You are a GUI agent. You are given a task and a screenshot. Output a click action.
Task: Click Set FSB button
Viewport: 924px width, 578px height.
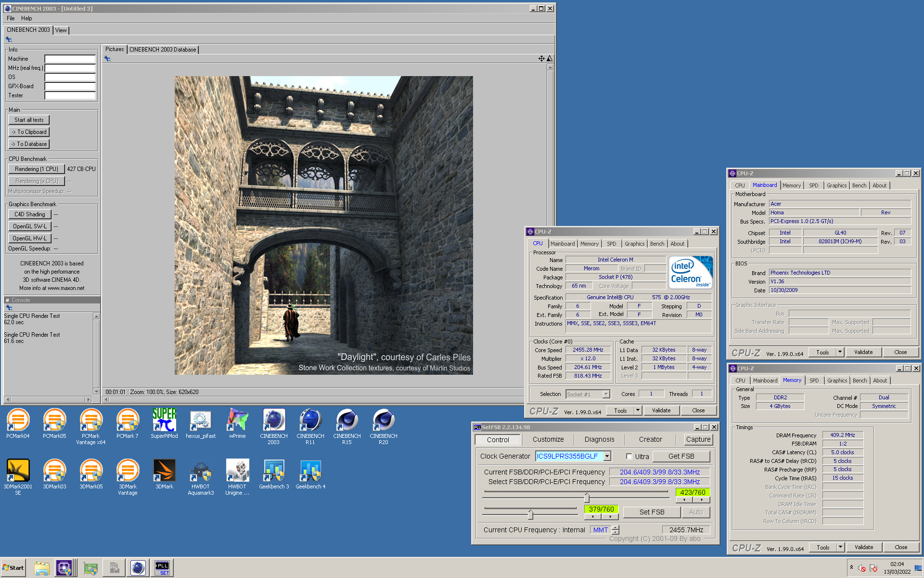click(652, 512)
